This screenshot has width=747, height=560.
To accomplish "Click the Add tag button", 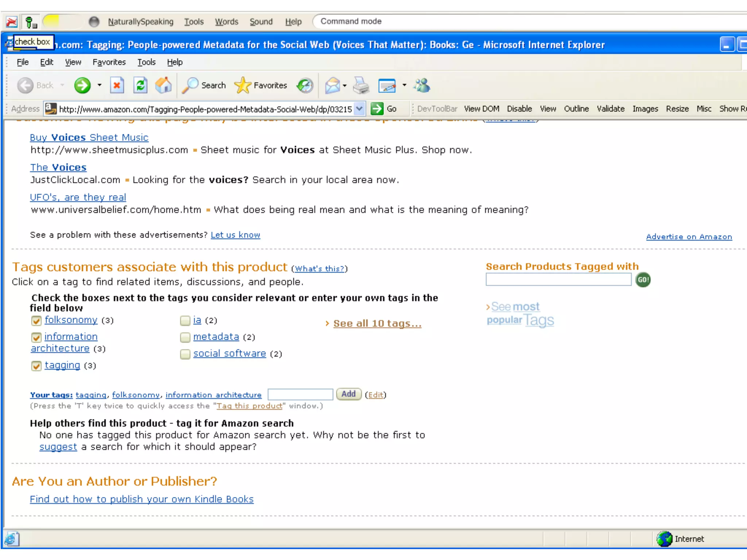I will click(x=348, y=394).
